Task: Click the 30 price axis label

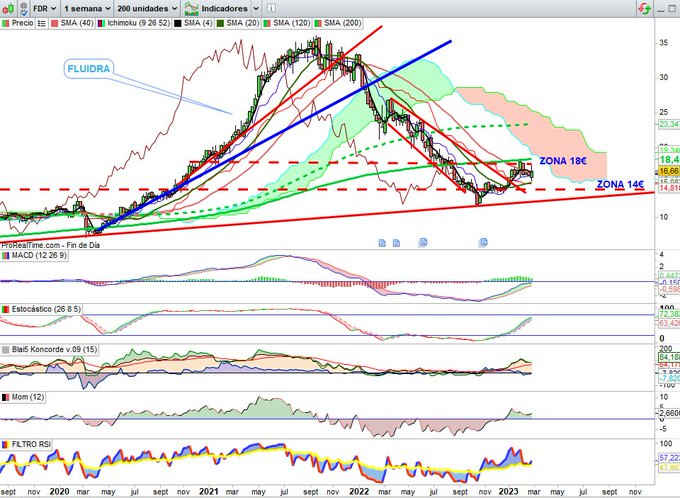Action: coord(664,77)
